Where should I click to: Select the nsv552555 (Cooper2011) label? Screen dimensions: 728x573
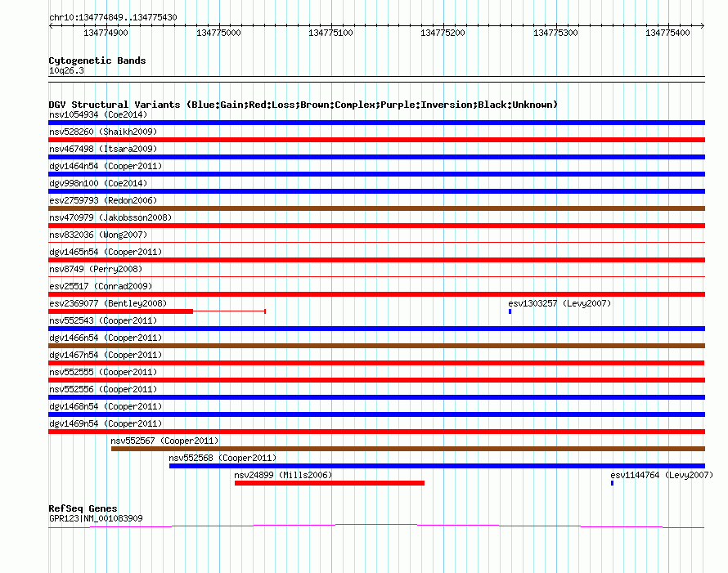point(103,372)
